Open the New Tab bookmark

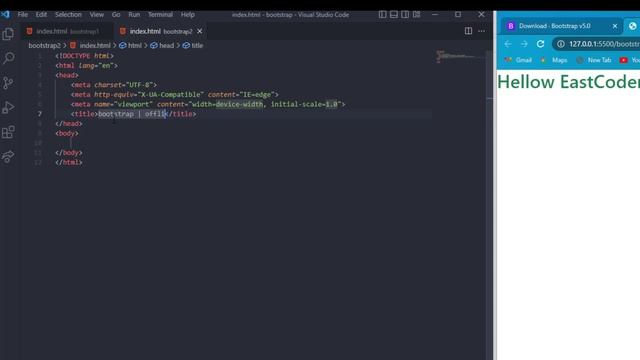click(x=593, y=60)
